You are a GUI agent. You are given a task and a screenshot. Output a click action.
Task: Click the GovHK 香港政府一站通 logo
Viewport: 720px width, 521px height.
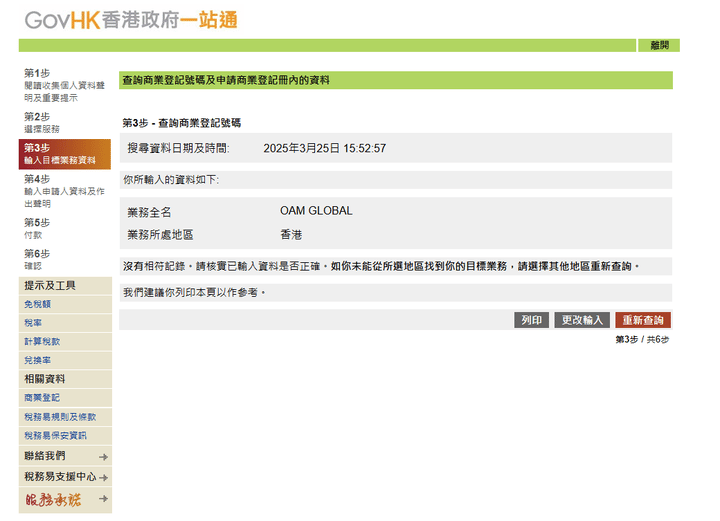pyautogui.click(x=131, y=21)
